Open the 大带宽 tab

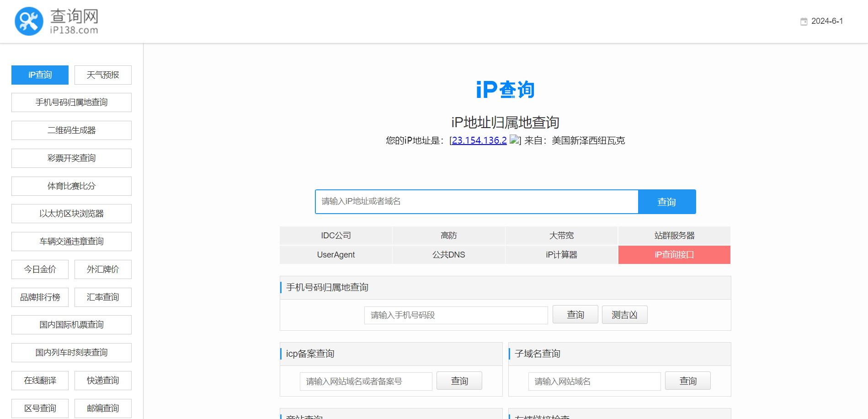561,236
